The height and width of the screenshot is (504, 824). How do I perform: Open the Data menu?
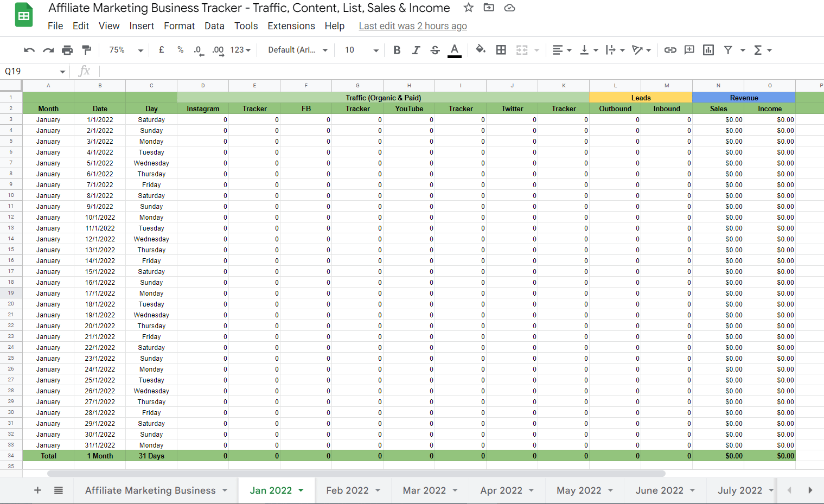pos(214,25)
